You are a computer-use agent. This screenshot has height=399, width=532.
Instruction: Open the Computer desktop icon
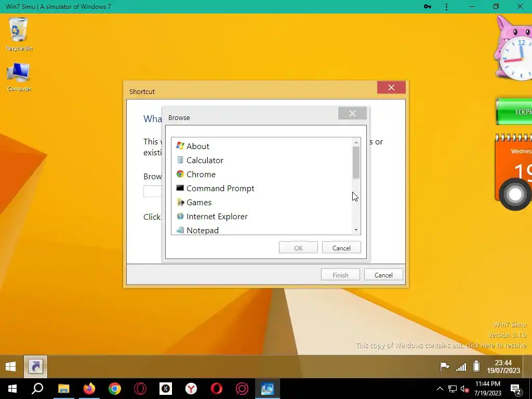click(x=19, y=77)
